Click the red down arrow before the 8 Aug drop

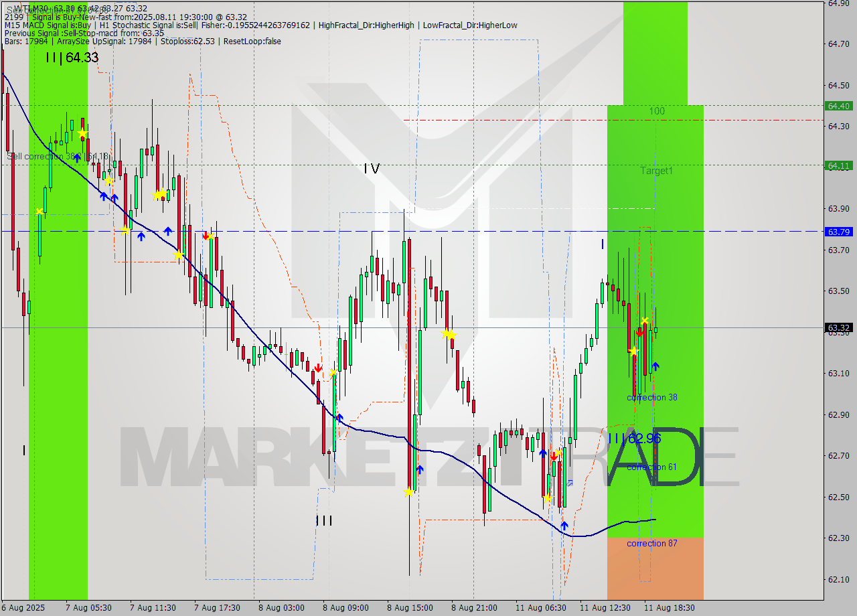319,367
